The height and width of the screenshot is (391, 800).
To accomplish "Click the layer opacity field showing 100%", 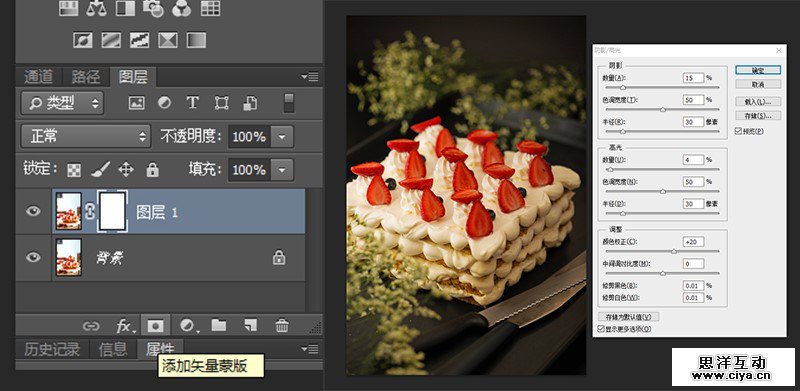I will coord(249,137).
